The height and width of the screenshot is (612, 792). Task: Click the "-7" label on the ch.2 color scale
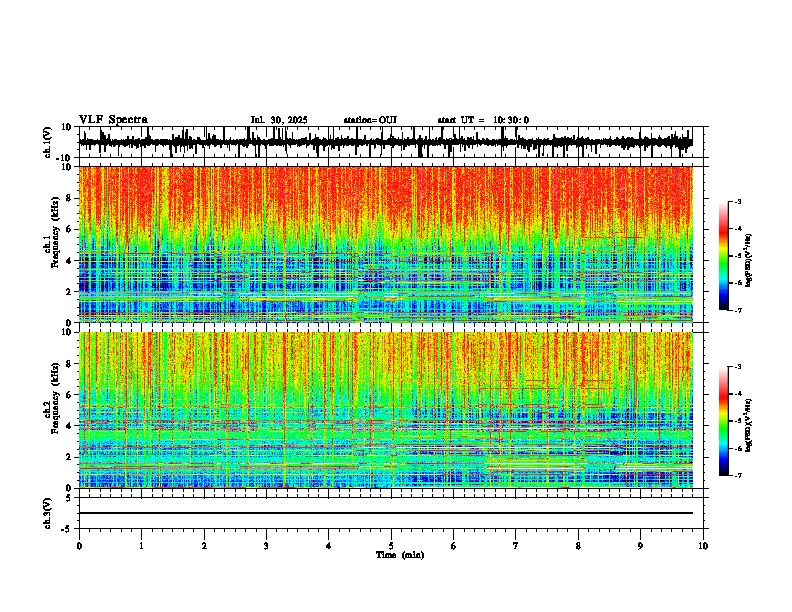pos(738,475)
